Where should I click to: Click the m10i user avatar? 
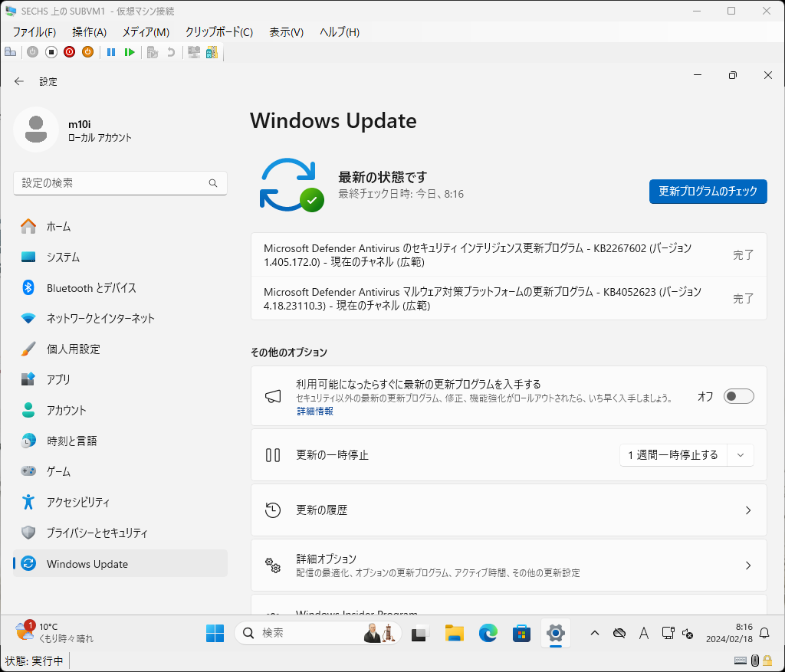36,129
